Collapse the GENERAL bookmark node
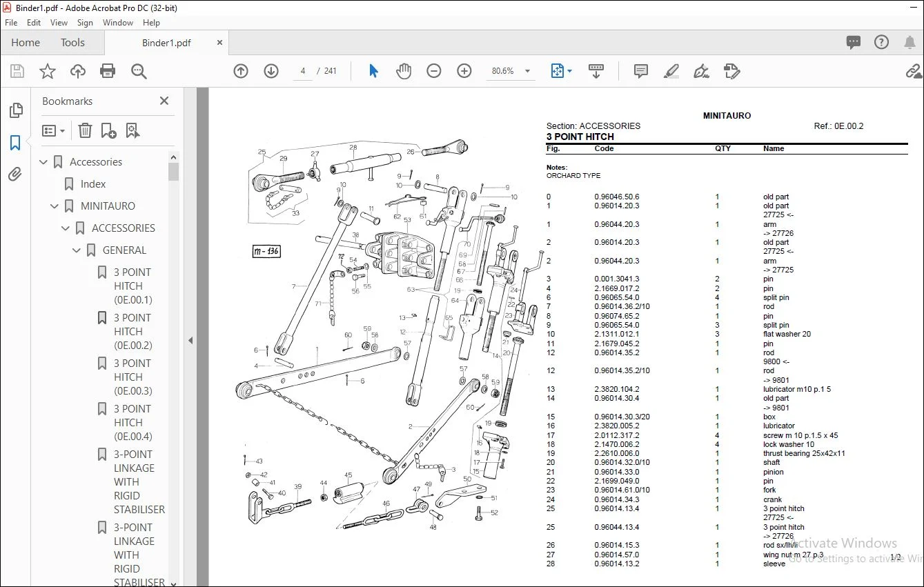This screenshot has height=587, width=924. click(77, 250)
